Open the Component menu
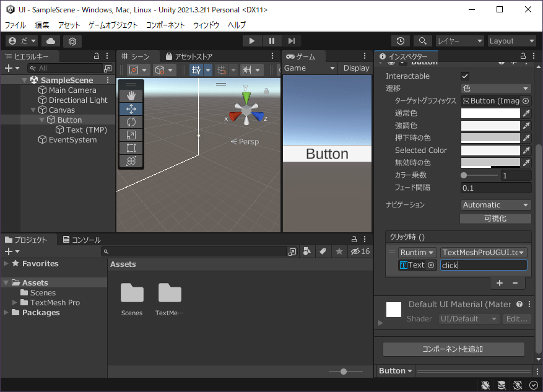 pyautogui.click(x=165, y=25)
